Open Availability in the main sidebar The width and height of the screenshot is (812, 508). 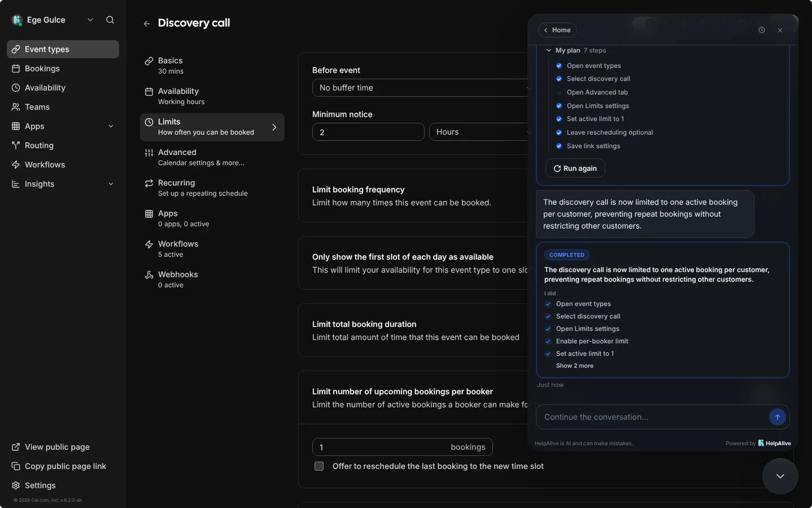63,87
